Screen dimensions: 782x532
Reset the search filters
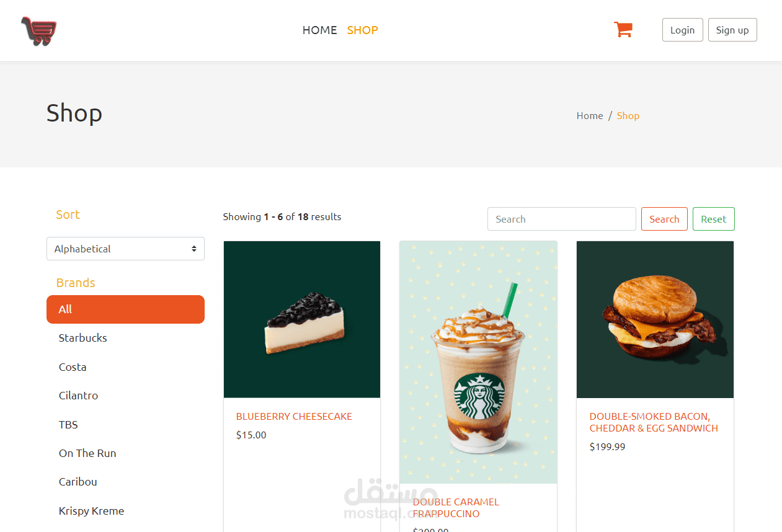[714, 219]
